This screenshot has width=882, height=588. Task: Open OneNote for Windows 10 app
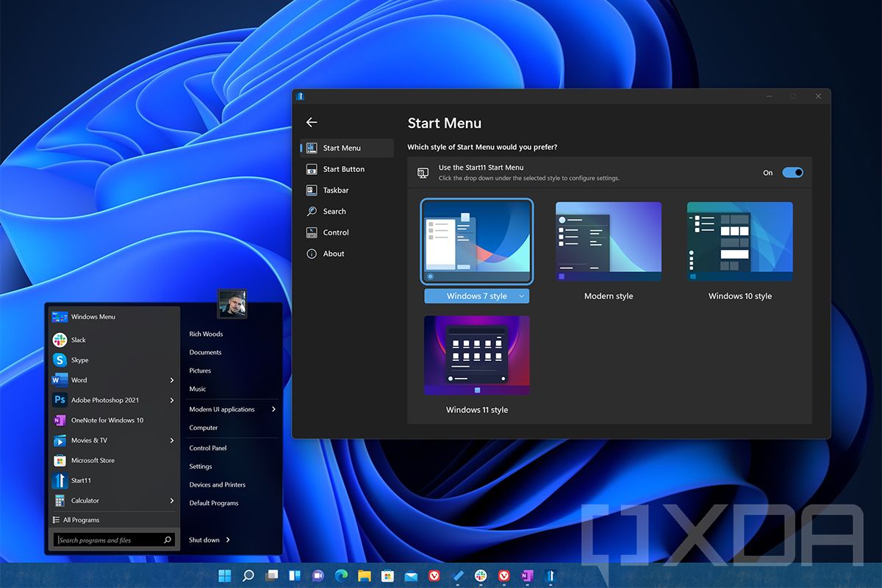[x=107, y=420]
